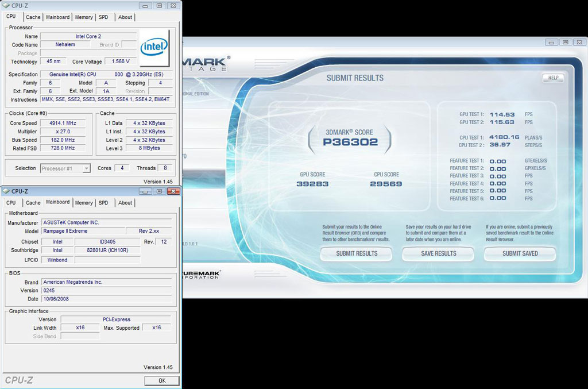Expand the Processor #1 selection dropdown
The image size is (588, 389).
click(86, 168)
